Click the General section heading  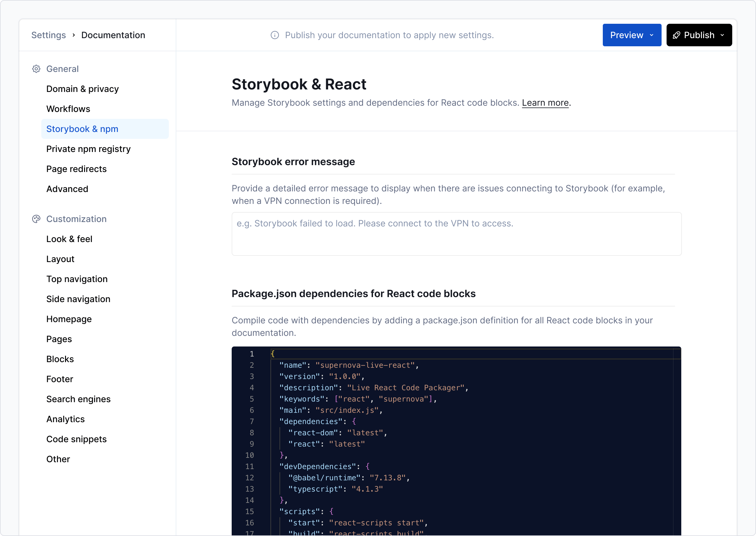[x=62, y=69]
